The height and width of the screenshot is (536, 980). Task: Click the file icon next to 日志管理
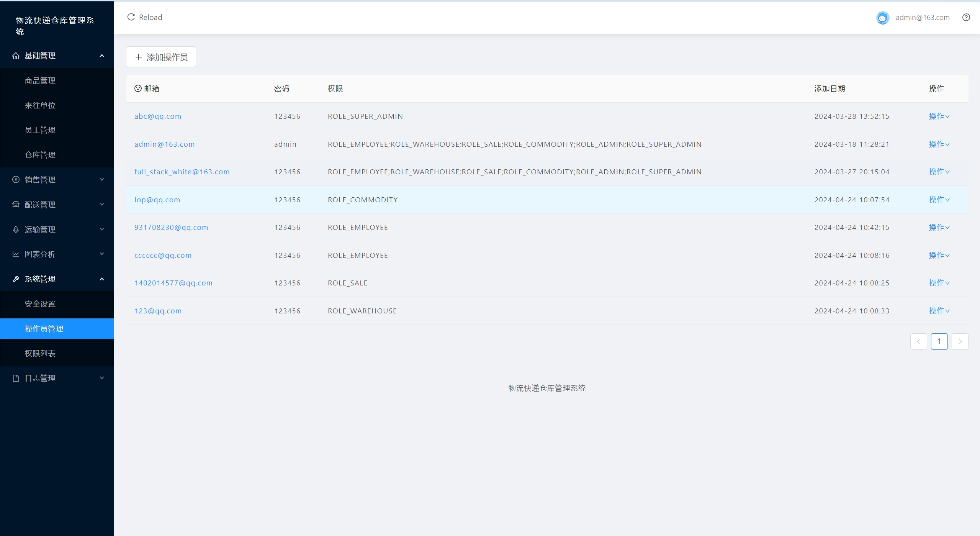[16, 379]
